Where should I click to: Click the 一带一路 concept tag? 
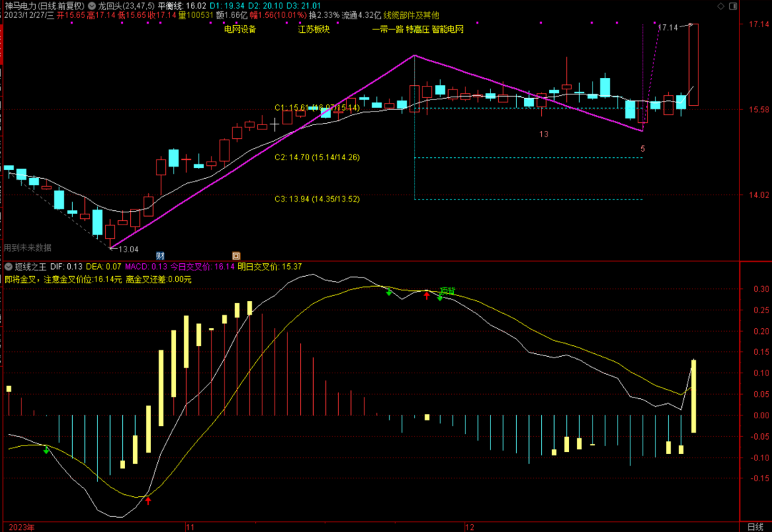click(387, 29)
